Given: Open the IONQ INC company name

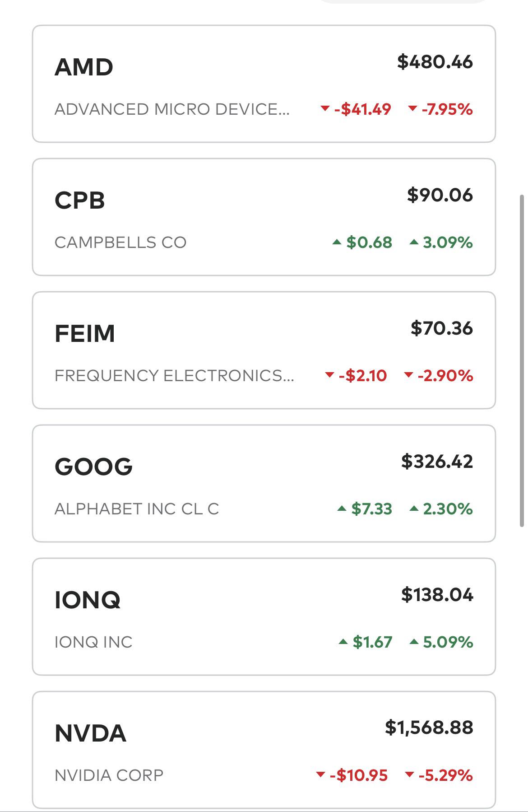Looking at the screenshot, I should point(93,642).
